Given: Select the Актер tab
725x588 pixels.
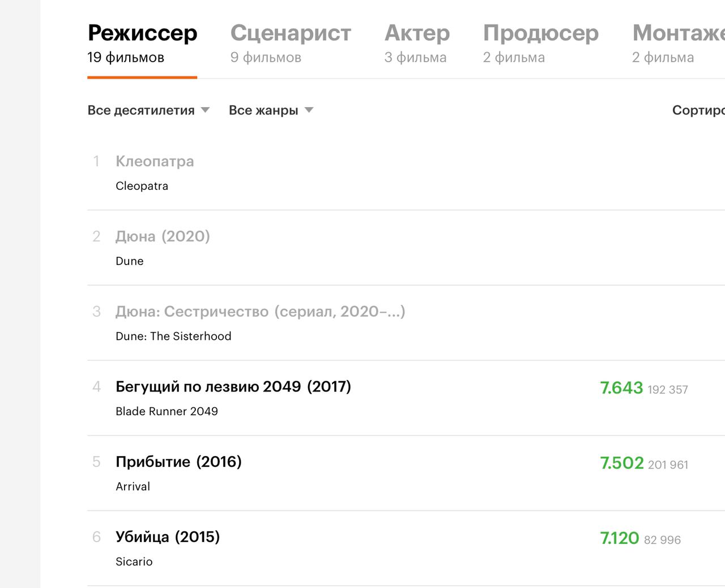Looking at the screenshot, I should point(417,44).
